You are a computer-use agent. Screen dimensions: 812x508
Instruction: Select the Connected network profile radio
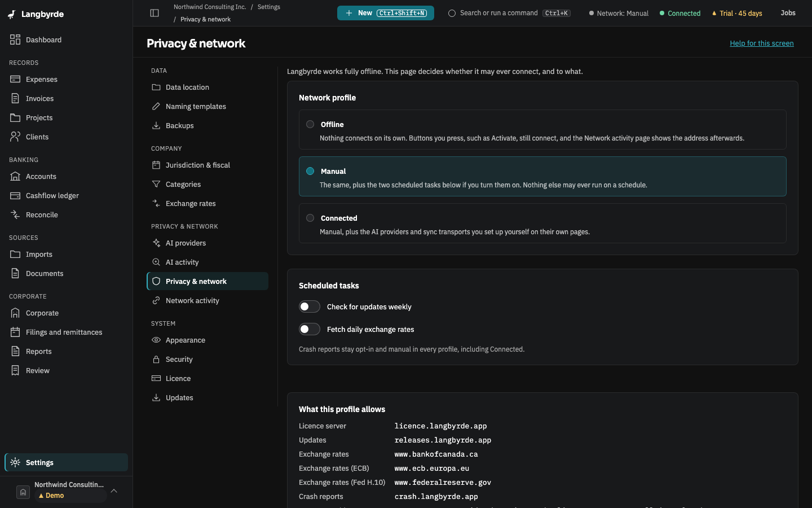coord(310,218)
